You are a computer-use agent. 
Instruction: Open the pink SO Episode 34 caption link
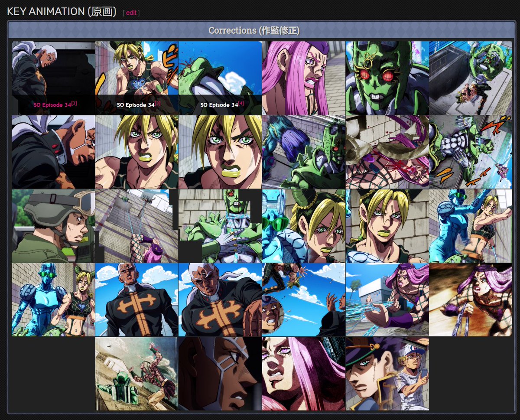coord(52,105)
